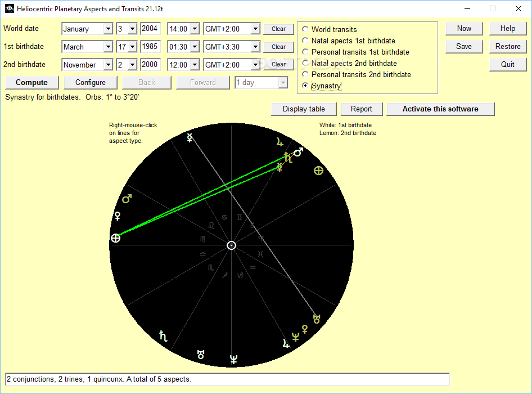
Task: Click the white Mars glyph near chart edge
Action: pyautogui.click(x=298, y=153)
